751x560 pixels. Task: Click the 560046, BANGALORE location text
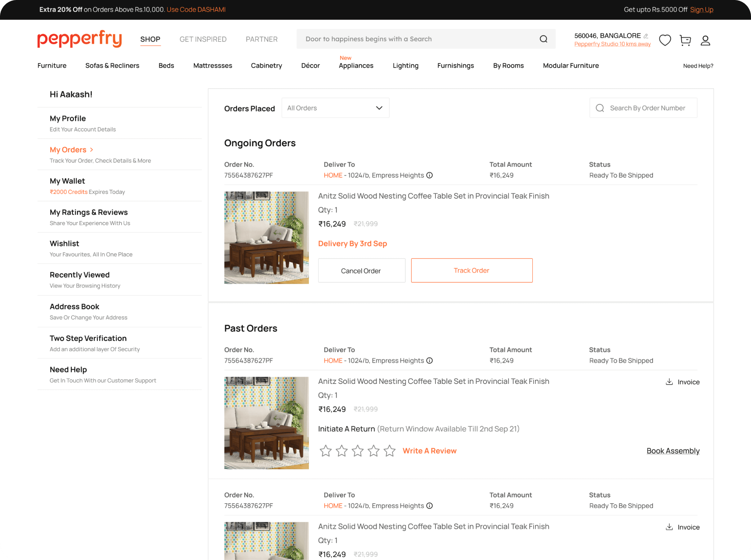[x=607, y=36]
